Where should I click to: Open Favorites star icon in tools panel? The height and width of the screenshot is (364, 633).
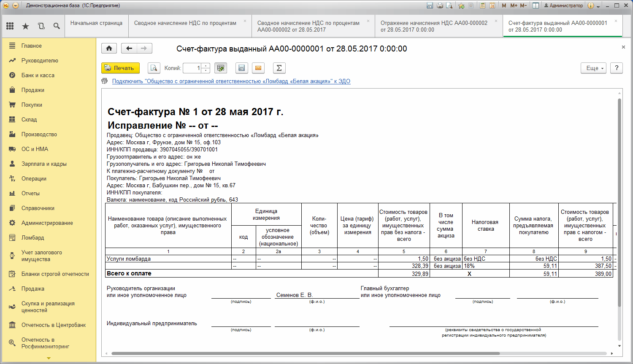click(x=26, y=26)
